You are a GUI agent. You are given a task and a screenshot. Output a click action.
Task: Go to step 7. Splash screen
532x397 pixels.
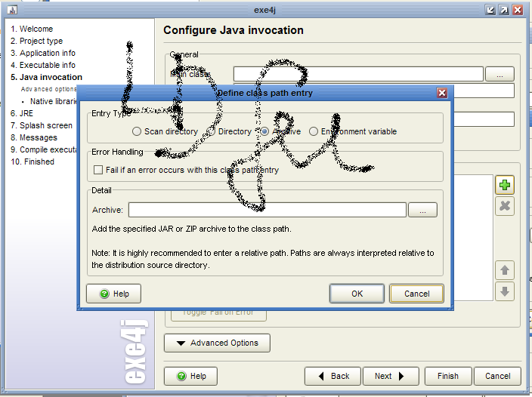tap(42, 126)
